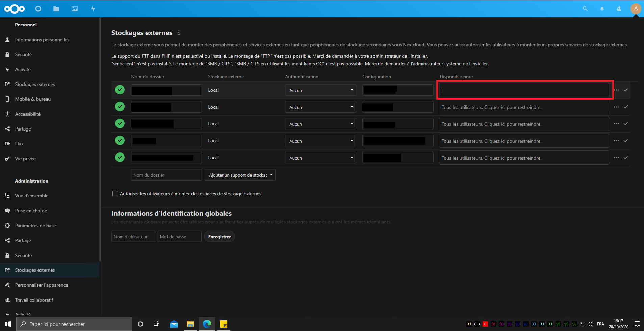Click the save checkmark of the third storage row

click(x=626, y=124)
